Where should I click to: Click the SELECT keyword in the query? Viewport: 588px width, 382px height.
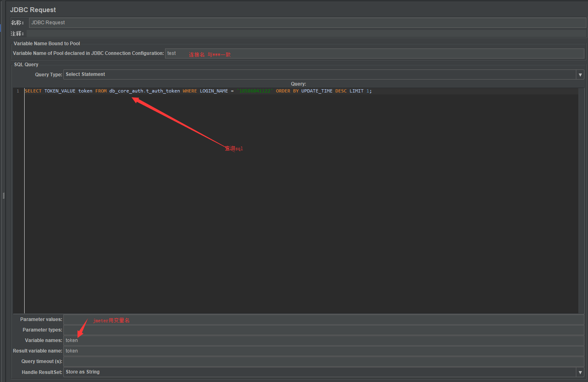33,90
